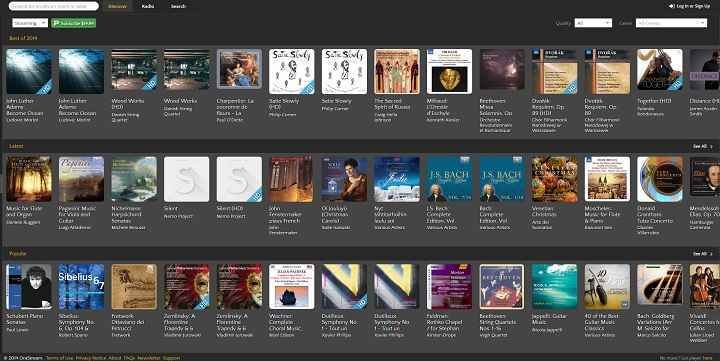Open the Satie Slowly HD album cover
The width and height of the screenshot is (720, 361).
click(x=292, y=72)
